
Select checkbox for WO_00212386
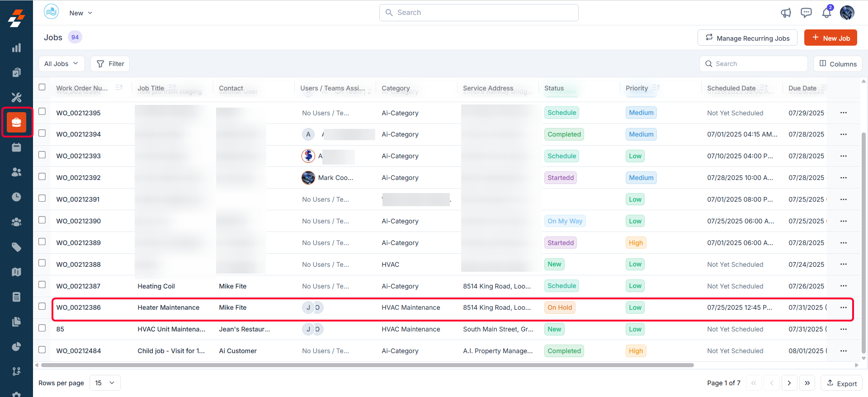[42, 306]
